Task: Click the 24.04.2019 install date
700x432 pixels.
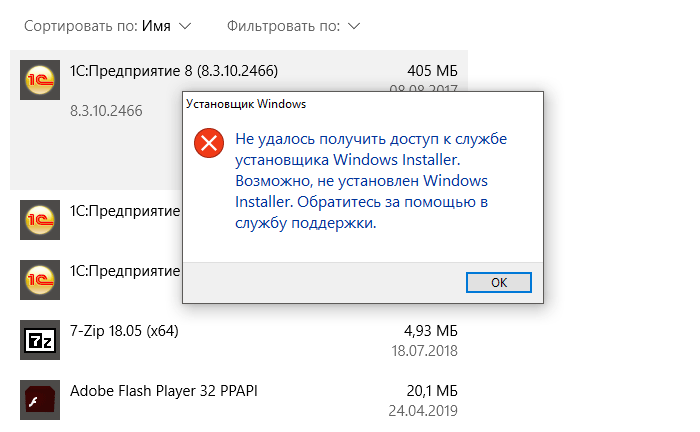Action: (x=424, y=410)
